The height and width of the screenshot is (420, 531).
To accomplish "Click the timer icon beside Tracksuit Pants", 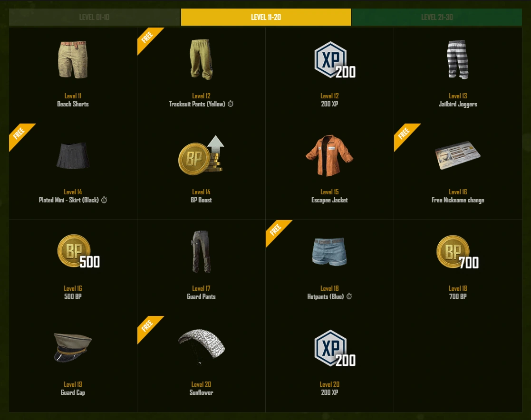I will click(x=231, y=104).
